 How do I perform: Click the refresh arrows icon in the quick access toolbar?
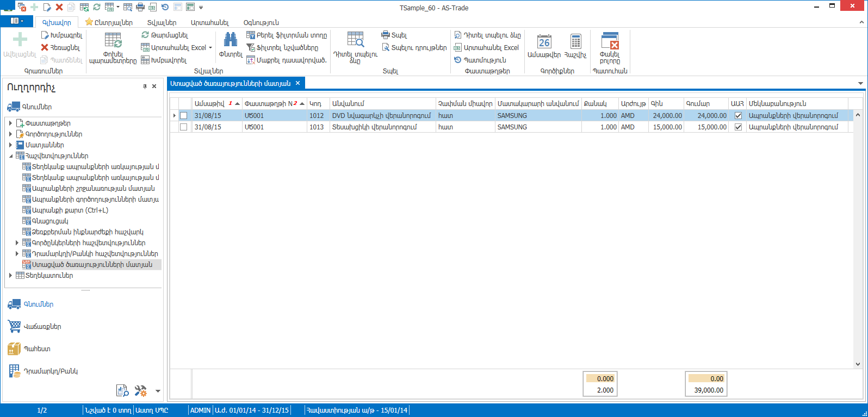pos(96,7)
